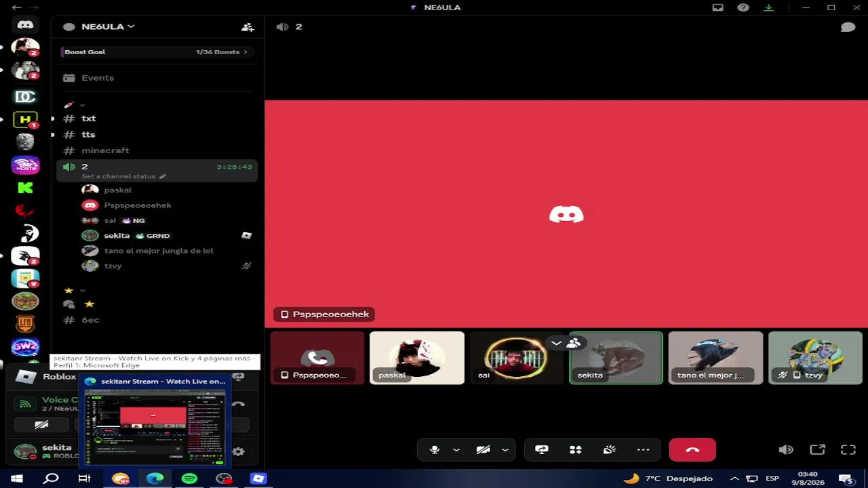The width and height of the screenshot is (868, 488).
Task: Share your screen from the call toolbar
Action: coord(541,449)
